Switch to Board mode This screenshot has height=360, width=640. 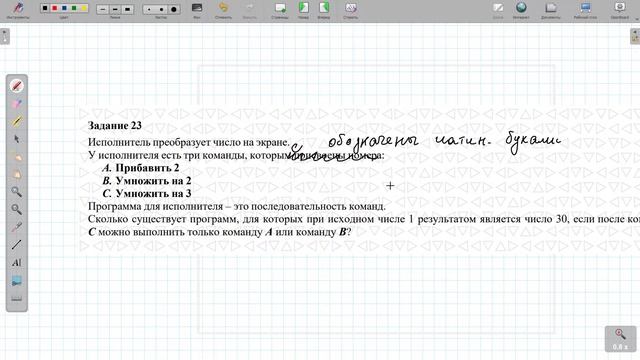pyautogui.click(x=498, y=10)
